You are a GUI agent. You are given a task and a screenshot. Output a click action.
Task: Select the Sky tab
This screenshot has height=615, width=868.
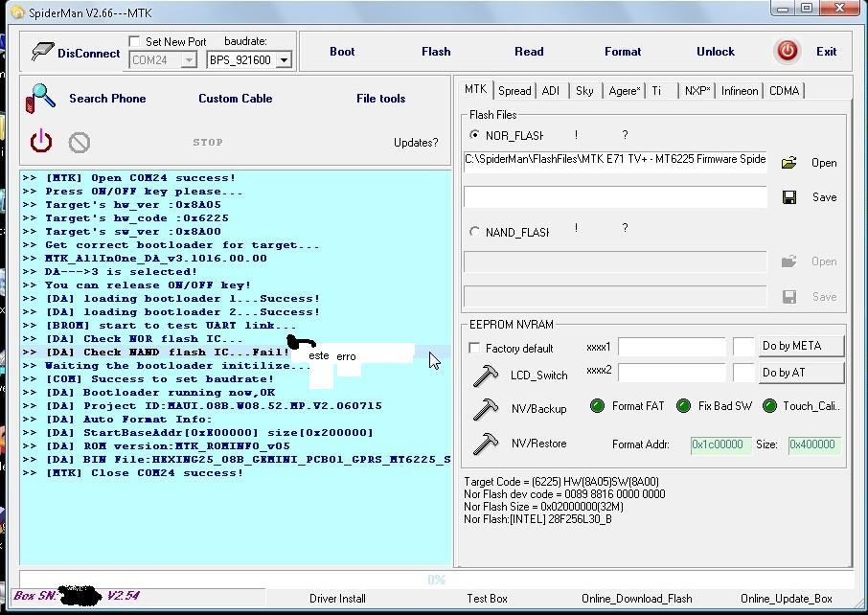pos(584,91)
